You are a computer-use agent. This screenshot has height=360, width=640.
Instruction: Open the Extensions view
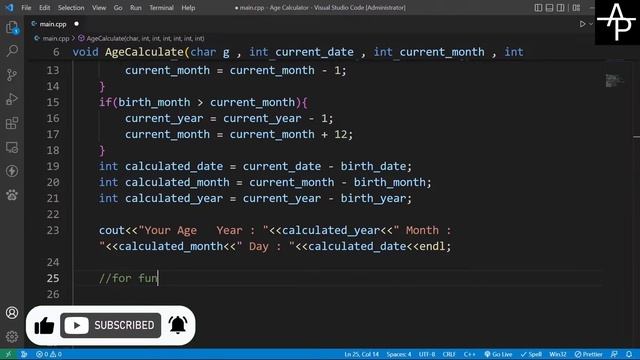point(12,123)
